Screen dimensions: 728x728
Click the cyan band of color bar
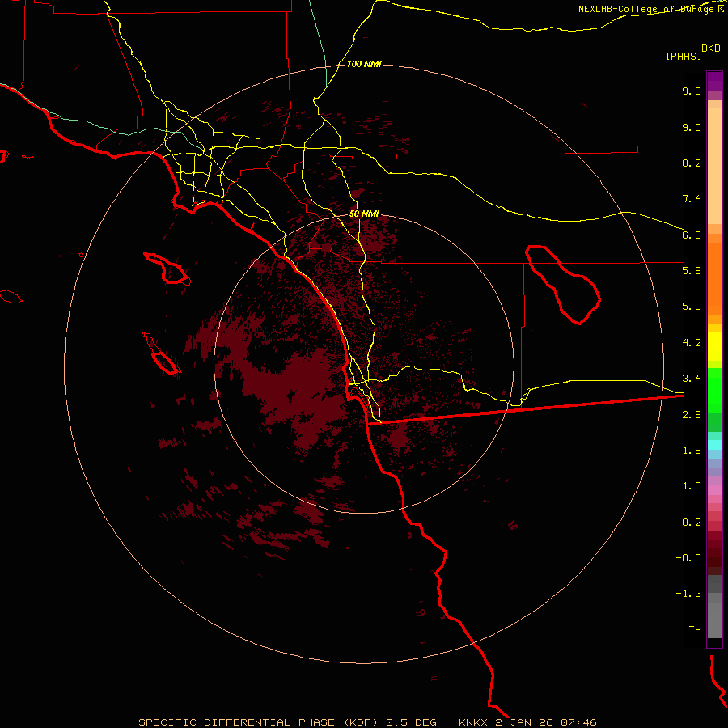click(x=714, y=445)
